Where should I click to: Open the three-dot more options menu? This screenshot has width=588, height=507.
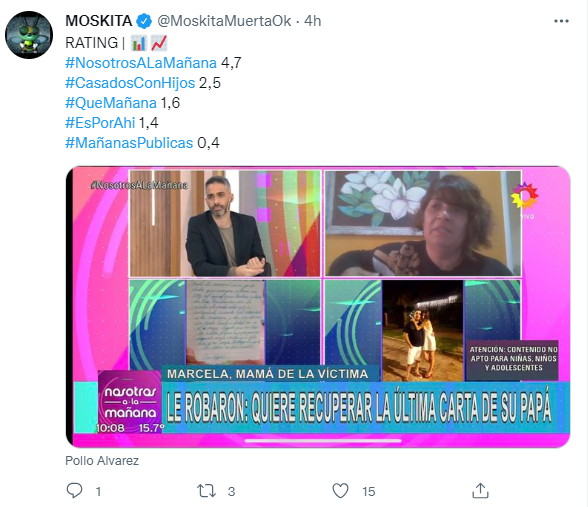(561, 21)
